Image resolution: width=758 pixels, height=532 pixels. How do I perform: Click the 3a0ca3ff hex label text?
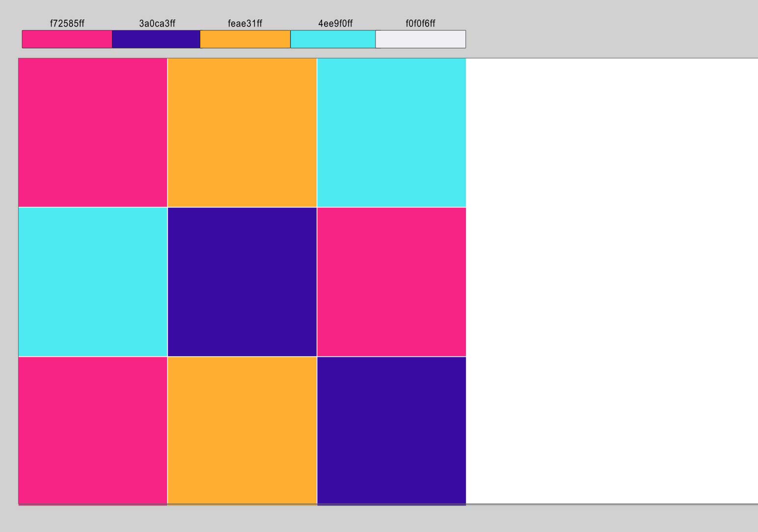(x=157, y=24)
